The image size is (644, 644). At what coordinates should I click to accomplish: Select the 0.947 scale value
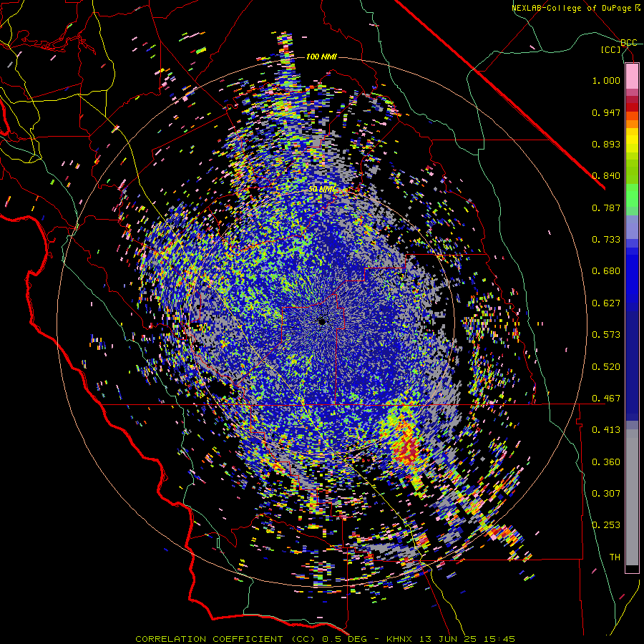pyautogui.click(x=606, y=112)
